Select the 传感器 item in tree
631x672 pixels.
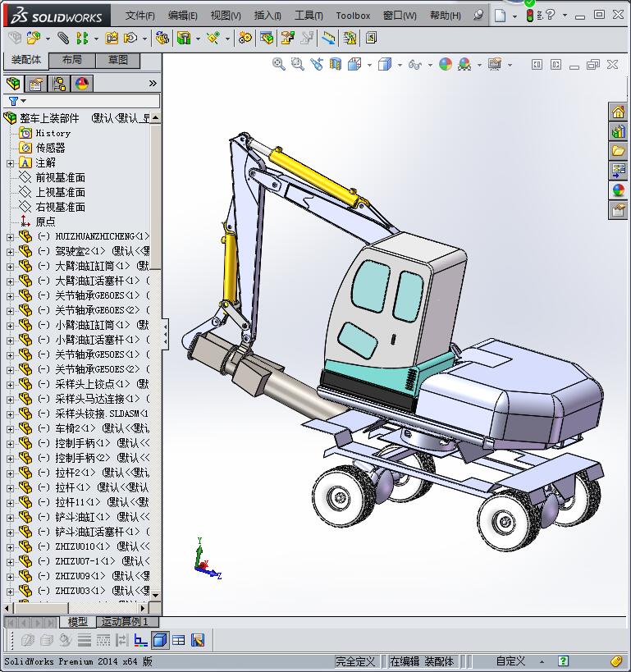tap(50, 148)
